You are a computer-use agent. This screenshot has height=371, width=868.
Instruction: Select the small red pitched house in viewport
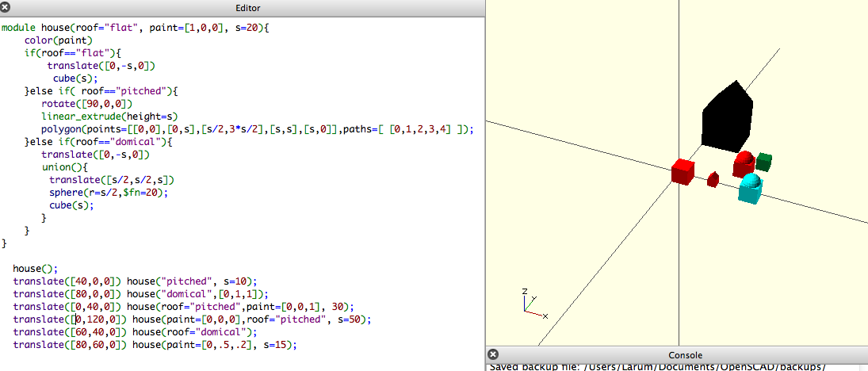(713, 179)
